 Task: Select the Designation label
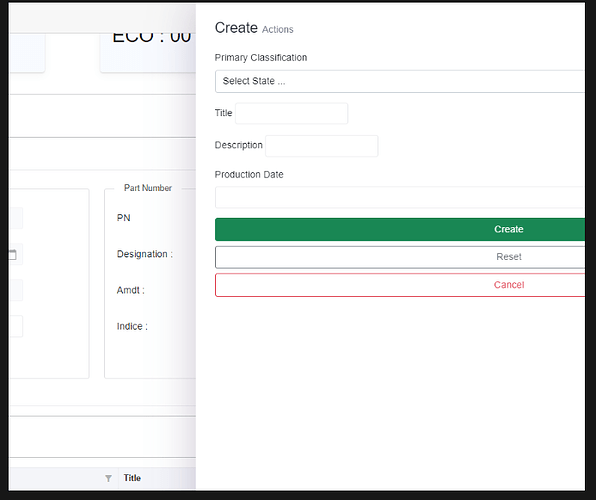(x=144, y=254)
